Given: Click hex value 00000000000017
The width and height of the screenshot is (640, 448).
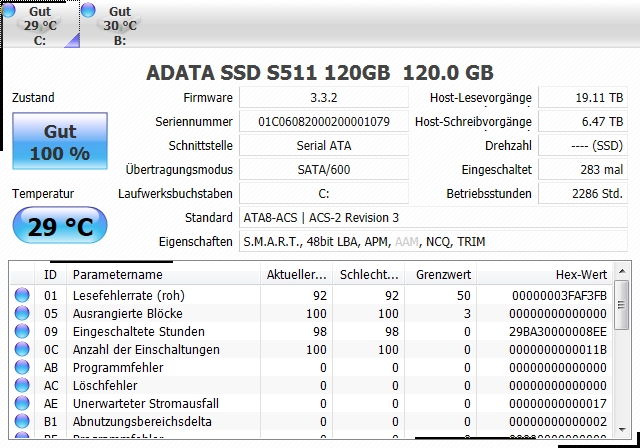Looking at the screenshot, I should [558, 404].
